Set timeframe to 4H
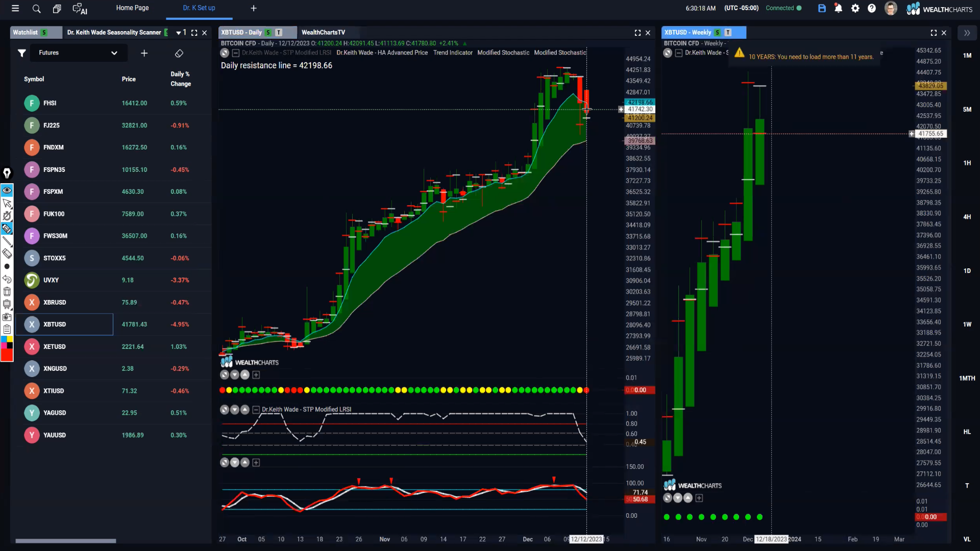This screenshot has width=980, height=551. (x=967, y=217)
